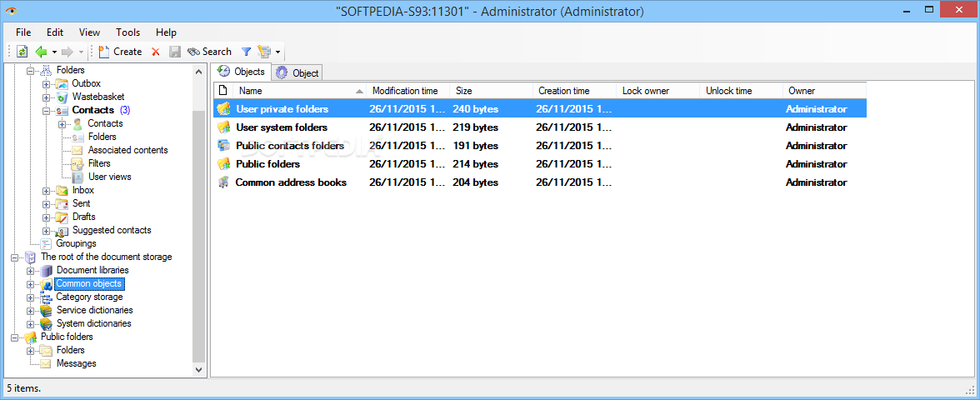Image resolution: width=980 pixels, height=400 pixels.
Task: Click the Search button
Action: pyautogui.click(x=209, y=52)
